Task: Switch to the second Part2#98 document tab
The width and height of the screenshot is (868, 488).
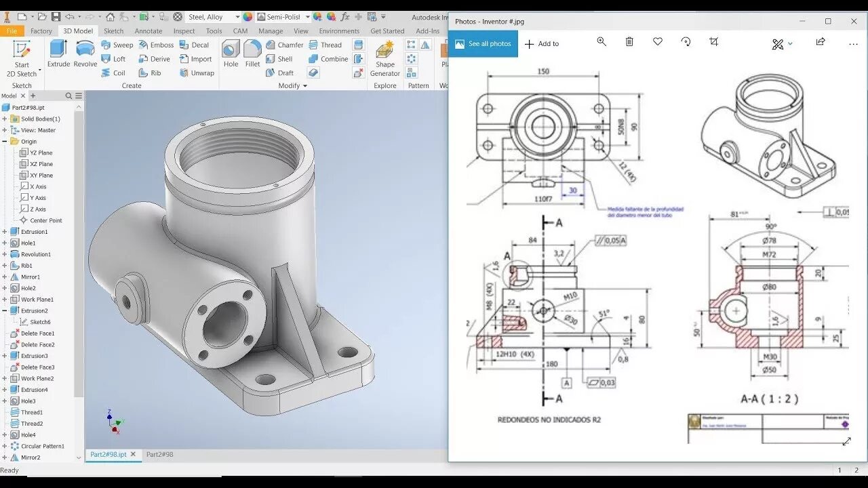Action: pyautogui.click(x=160, y=455)
